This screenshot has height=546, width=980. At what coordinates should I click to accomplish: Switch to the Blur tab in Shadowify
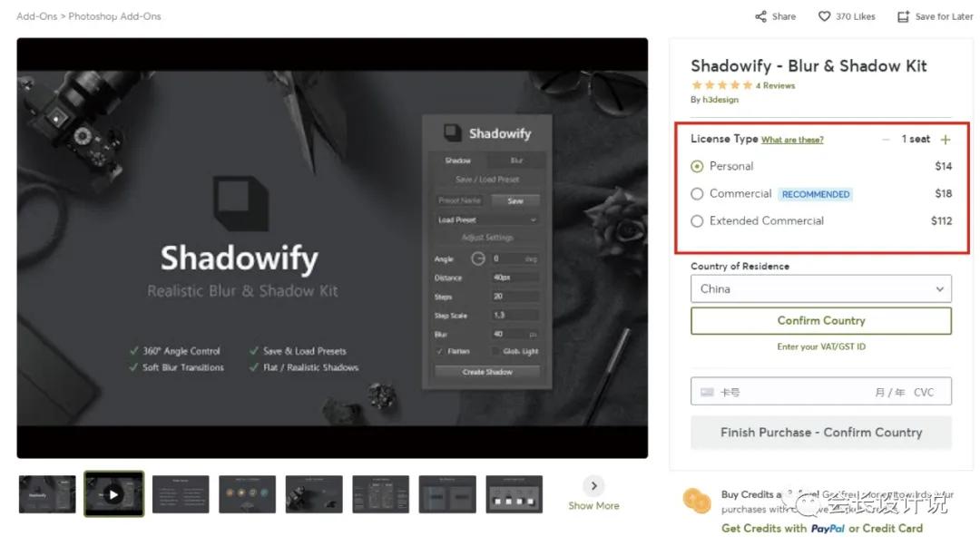(x=518, y=161)
